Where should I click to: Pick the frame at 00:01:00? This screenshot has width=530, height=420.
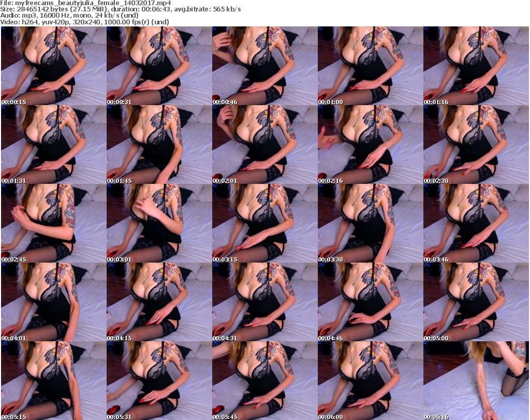coord(370,66)
